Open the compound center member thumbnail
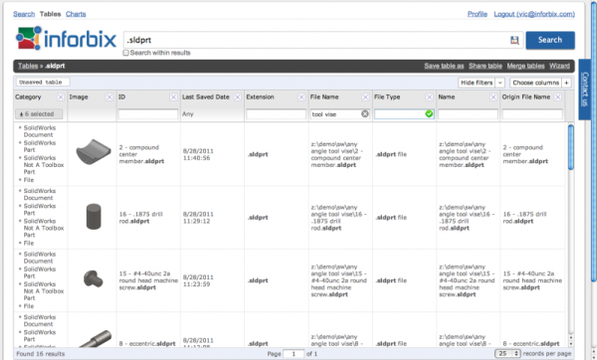Screen dimensions: 597x360 click(93, 151)
